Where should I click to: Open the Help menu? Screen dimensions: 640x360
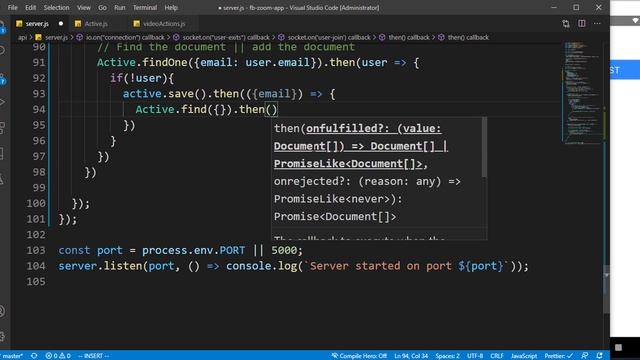(171, 7)
